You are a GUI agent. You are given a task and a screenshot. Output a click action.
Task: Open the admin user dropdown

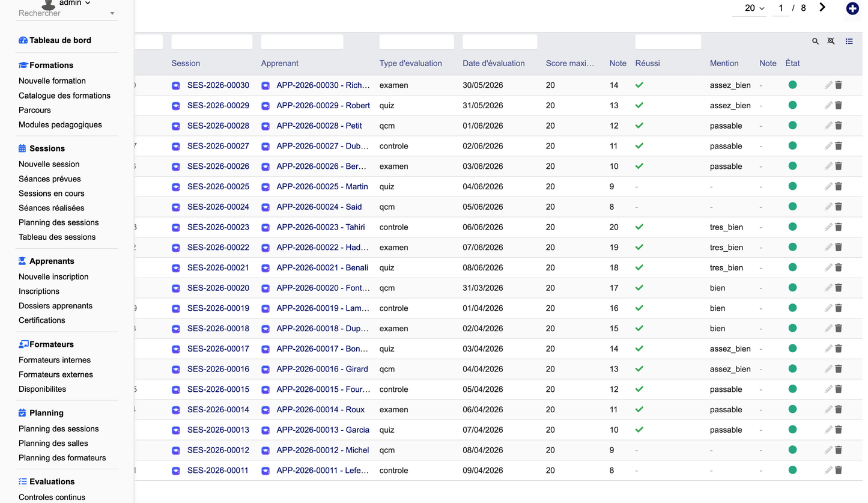[x=74, y=3]
